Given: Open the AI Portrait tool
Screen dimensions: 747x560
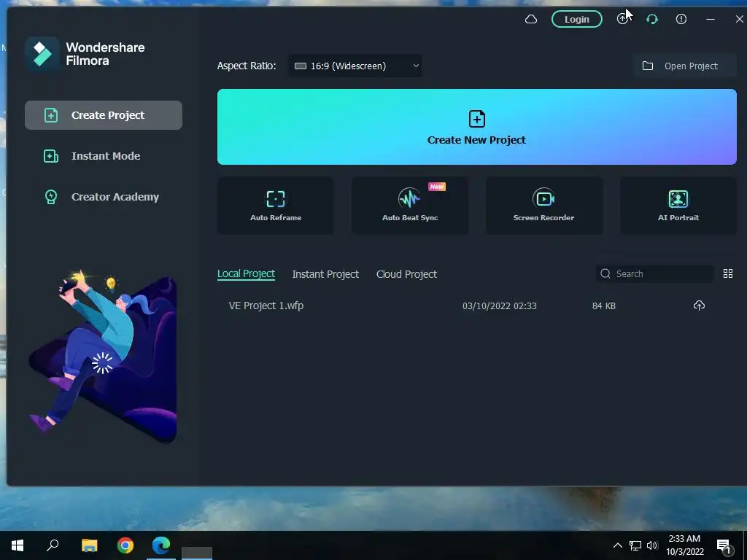Looking at the screenshot, I should click(678, 206).
